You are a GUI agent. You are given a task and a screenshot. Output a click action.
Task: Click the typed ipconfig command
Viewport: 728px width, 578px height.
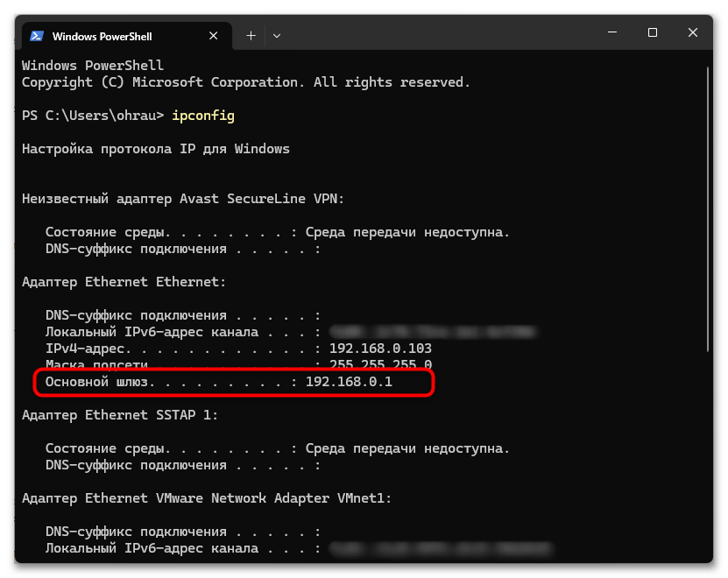point(203,115)
